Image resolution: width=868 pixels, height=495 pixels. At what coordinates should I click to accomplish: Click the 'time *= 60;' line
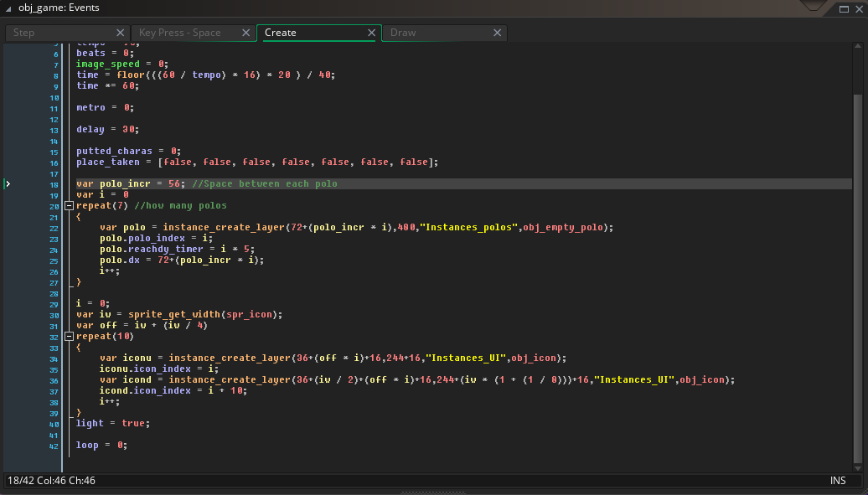click(x=108, y=85)
